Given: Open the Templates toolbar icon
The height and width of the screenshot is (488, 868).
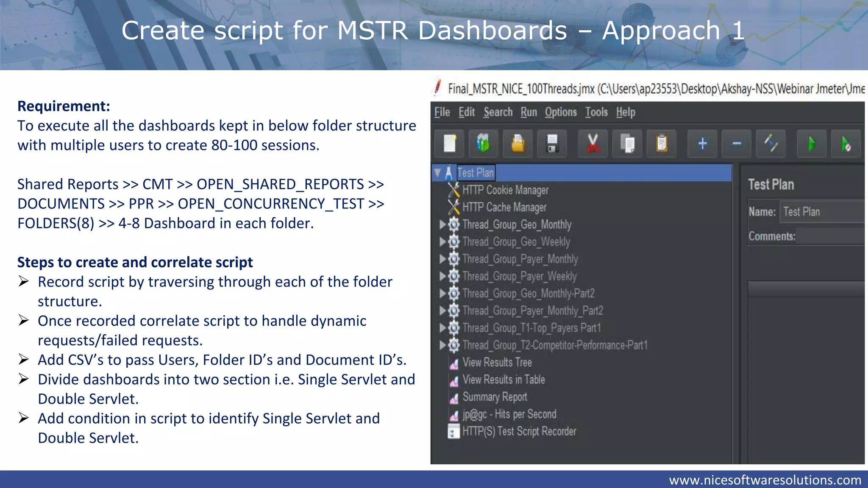Looking at the screenshot, I should coord(484,144).
